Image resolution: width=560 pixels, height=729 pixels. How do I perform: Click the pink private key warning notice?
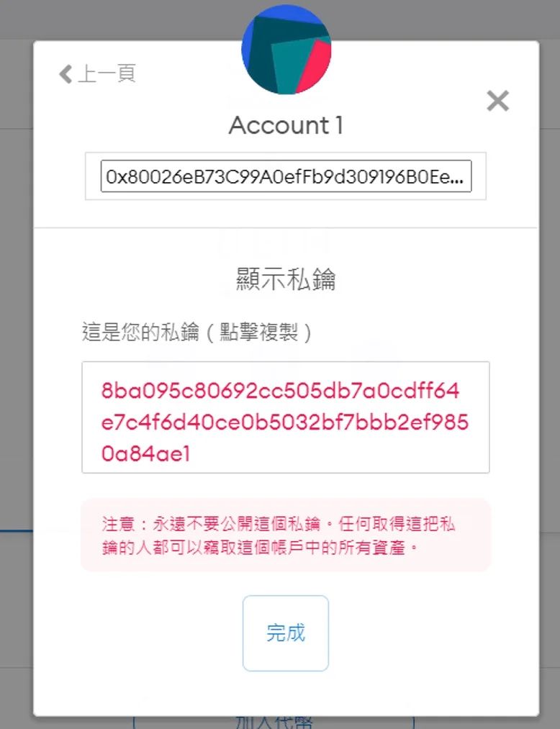(286, 535)
